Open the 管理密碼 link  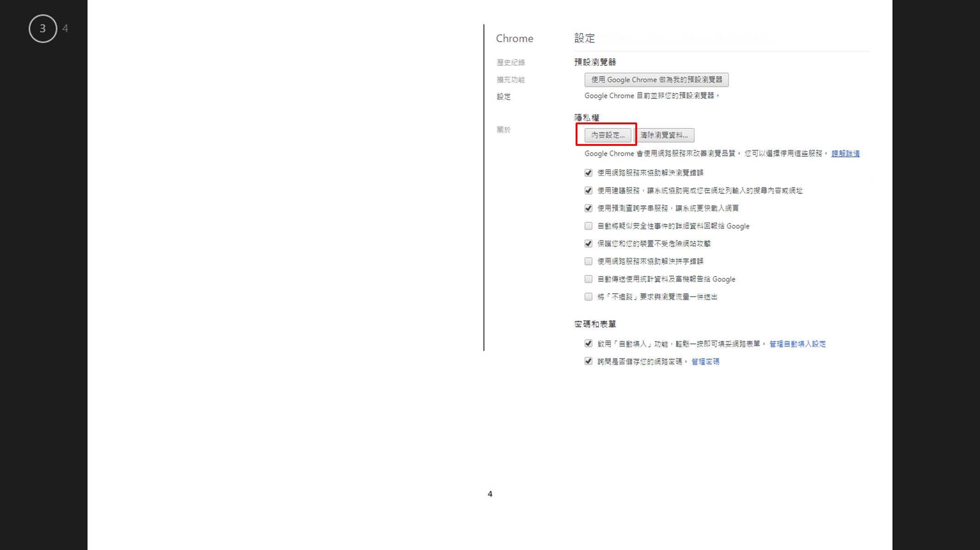pos(706,362)
